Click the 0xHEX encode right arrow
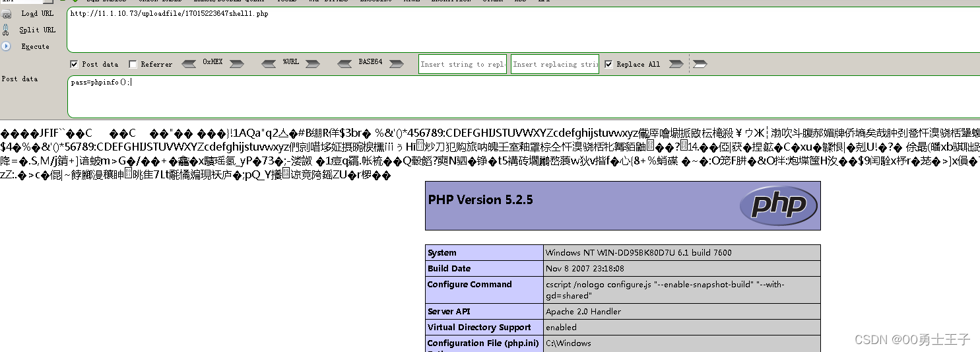 coord(237,64)
